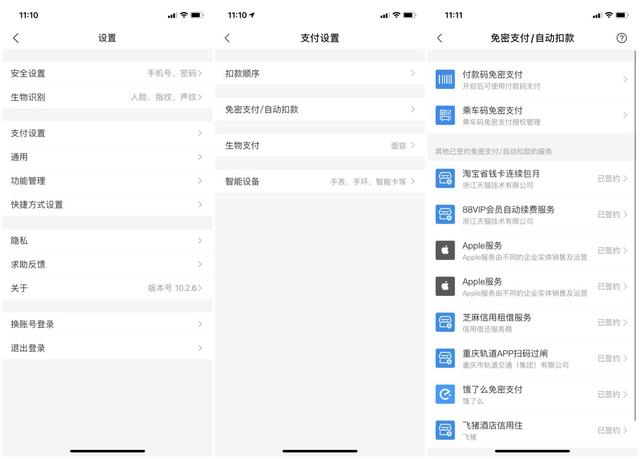Expand the 安全设置 row chevron

[x=200, y=73]
